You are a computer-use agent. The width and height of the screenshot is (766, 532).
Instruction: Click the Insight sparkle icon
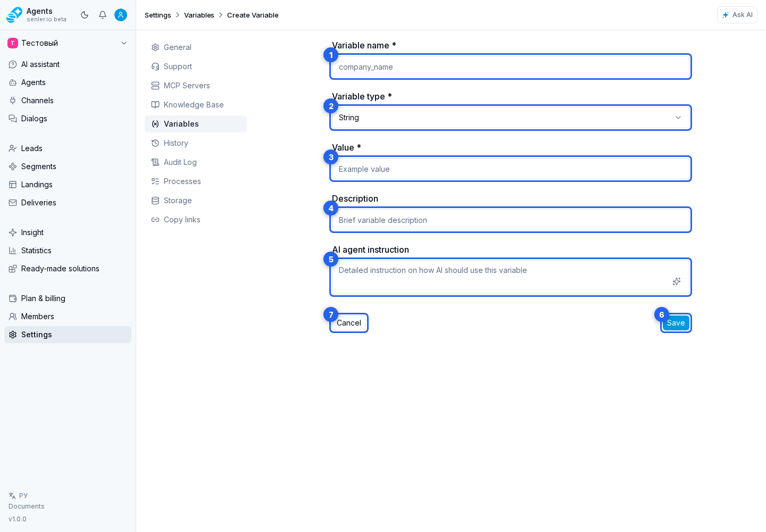pos(13,232)
